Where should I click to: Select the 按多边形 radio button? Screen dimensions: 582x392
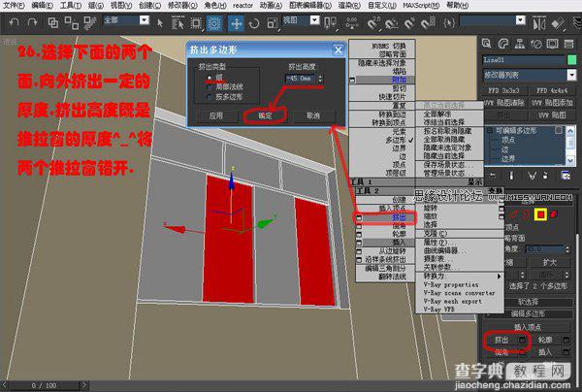[x=210, y=96]
